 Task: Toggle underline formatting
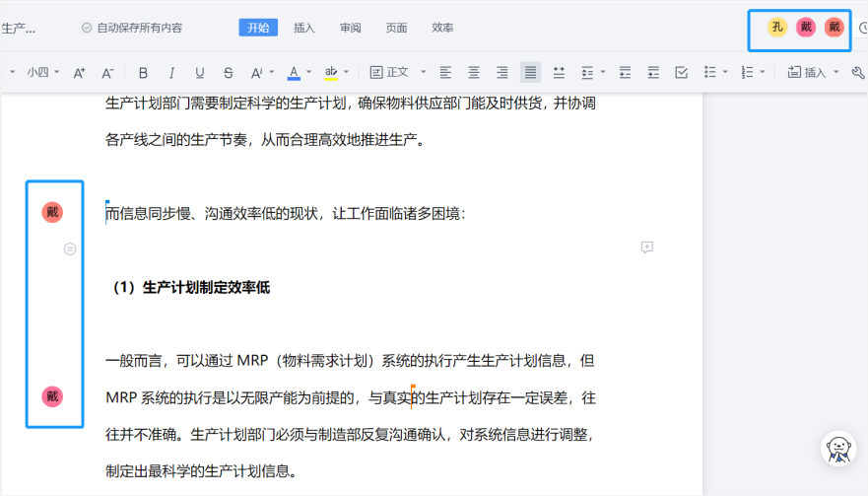(200, 73)
